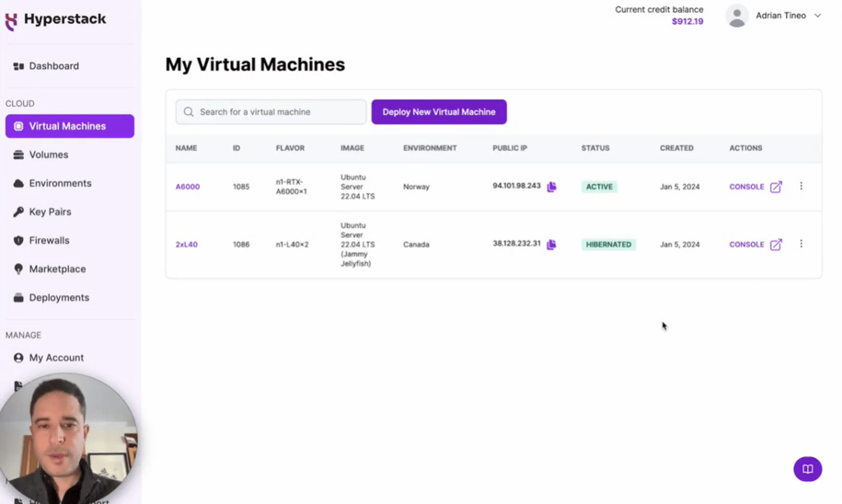The width and height of the screenshot is (842, 504).
Task: Click the external console icon for 2xL40
Action: tap(776, 245)
